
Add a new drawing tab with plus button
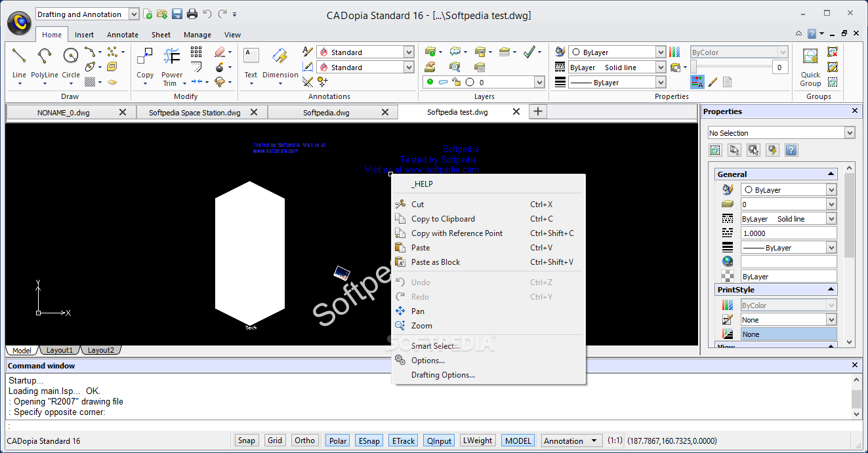coord(537,111)
